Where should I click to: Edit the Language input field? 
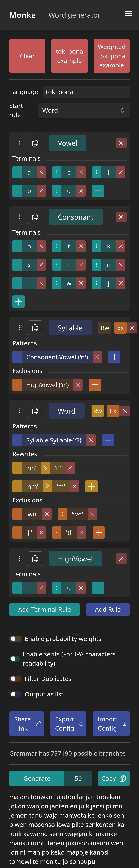pos(86,92)
